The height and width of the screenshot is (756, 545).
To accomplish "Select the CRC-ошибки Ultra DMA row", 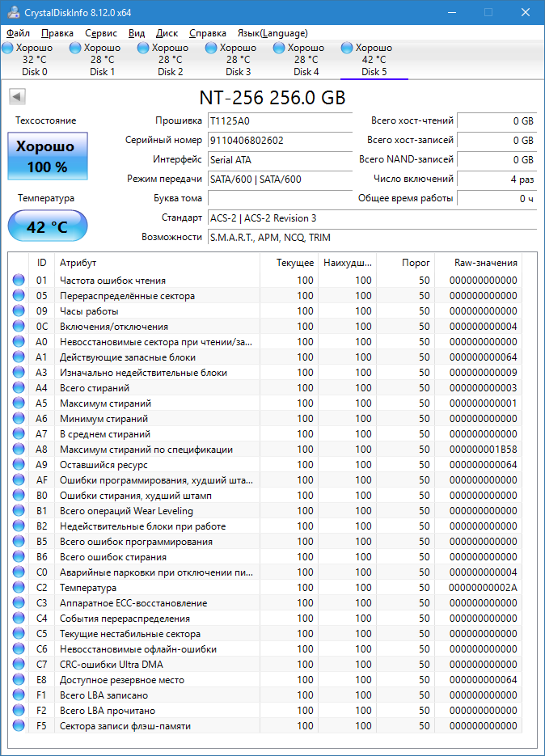I will pos(265,665).
